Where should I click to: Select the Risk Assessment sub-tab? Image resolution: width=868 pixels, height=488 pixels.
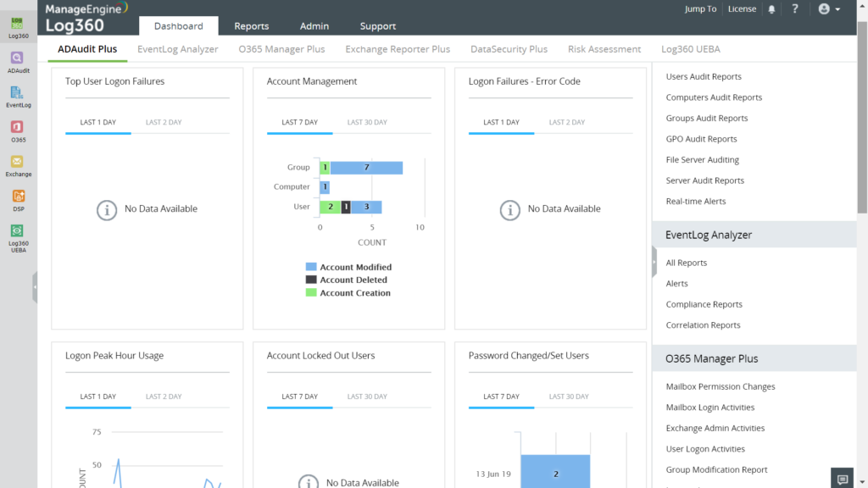(x=604, y=49)
